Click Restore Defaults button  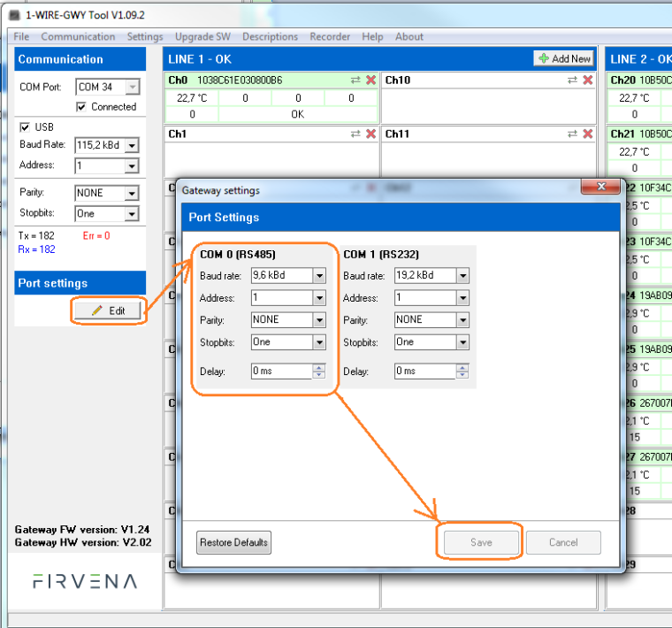233,542
